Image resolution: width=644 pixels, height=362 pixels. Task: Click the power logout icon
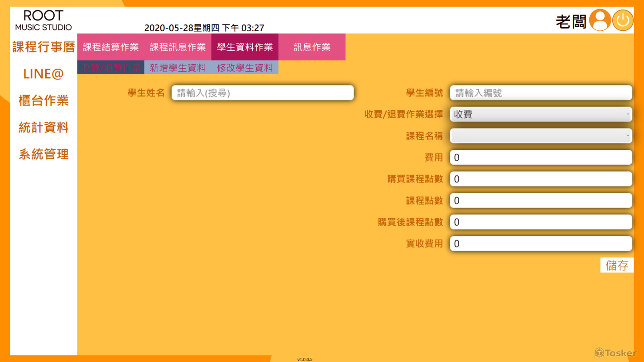point(623,20)
